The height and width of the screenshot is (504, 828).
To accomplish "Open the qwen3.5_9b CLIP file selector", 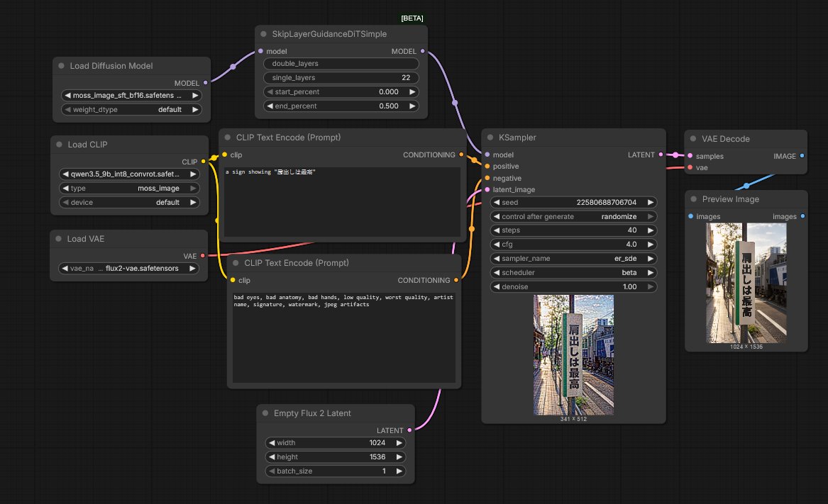I will coord(129,174).
